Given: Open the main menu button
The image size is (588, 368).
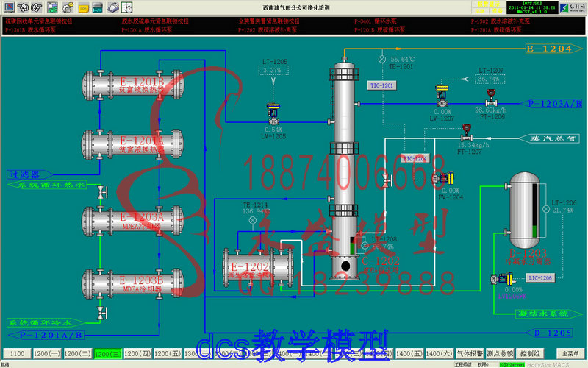Looking at the screenshot, I should point(570,353).
